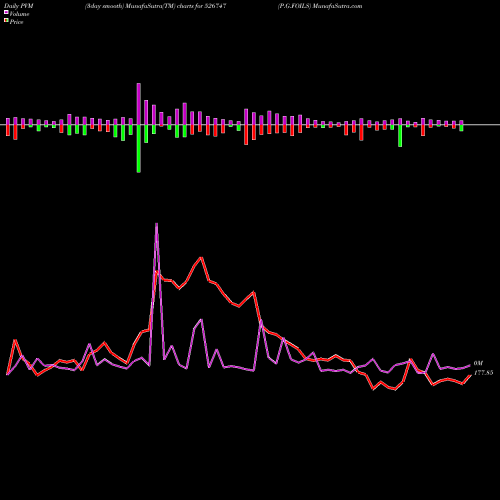Click the longest green bar below the baseline
The height and width of the screenshot is (500, 500).
(x=139, y=149)
